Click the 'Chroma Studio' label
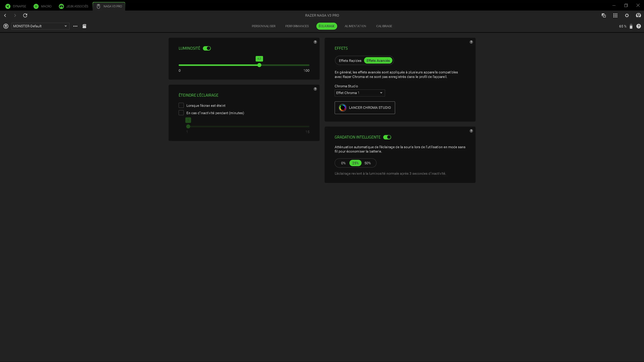Image resolution: width=644 pixels, height=362 pixels. tap(346, 86)
